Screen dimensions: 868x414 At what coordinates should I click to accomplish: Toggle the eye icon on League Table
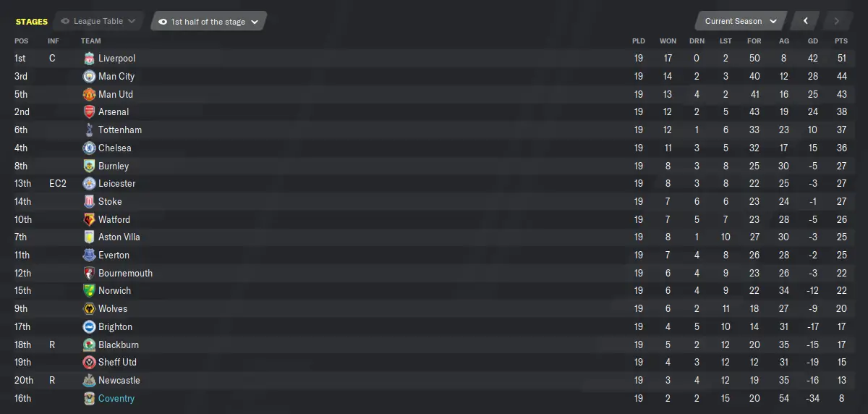click(x=66, y=22)
